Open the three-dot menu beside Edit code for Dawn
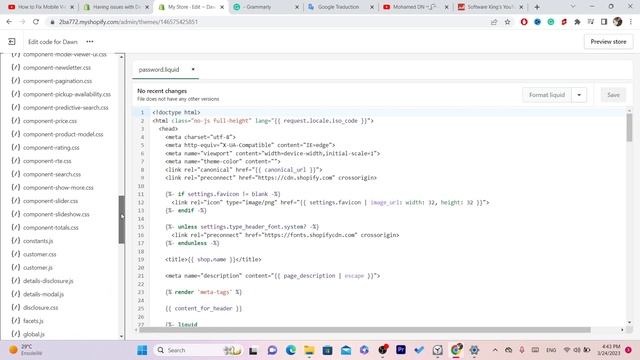 click(x=90, y=42)
